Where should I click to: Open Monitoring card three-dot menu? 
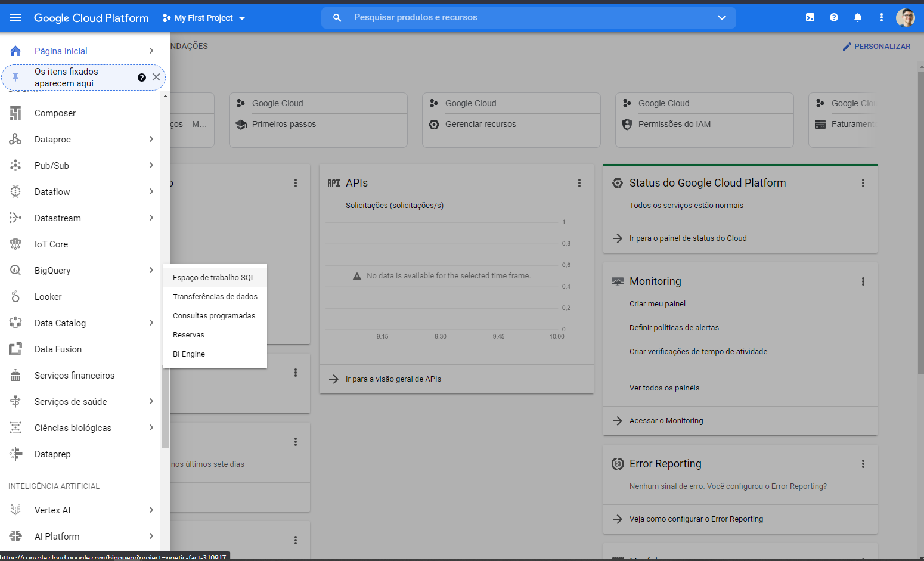[863, 281]
